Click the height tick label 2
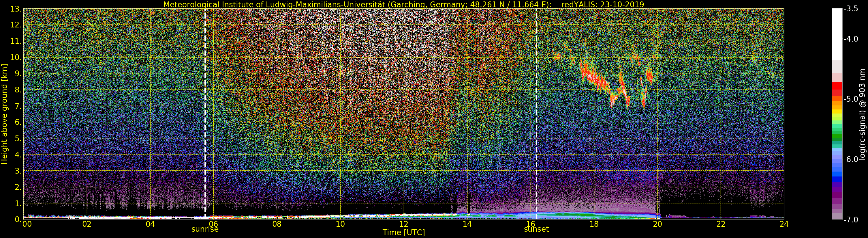This screenshot has height=238, width=868. (x=18, y=187)
